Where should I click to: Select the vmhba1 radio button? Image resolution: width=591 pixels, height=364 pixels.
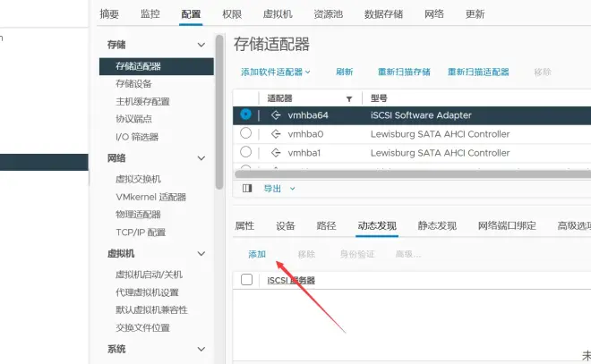click(246, 153)
